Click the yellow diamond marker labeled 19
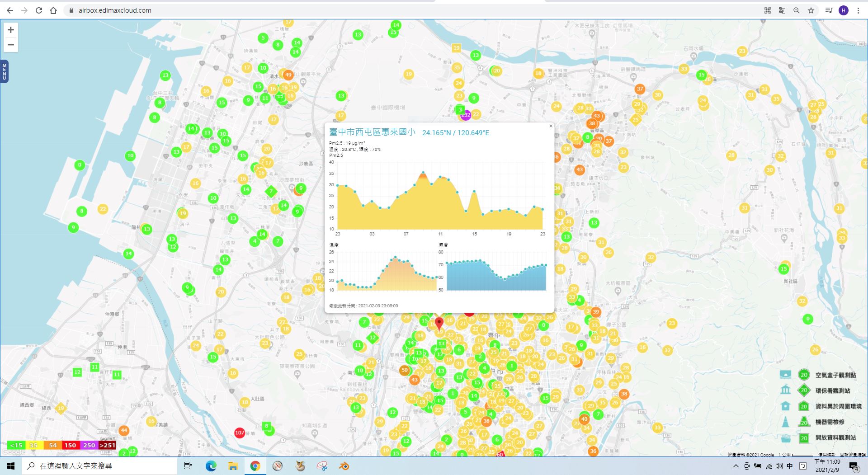 point(61,408)
